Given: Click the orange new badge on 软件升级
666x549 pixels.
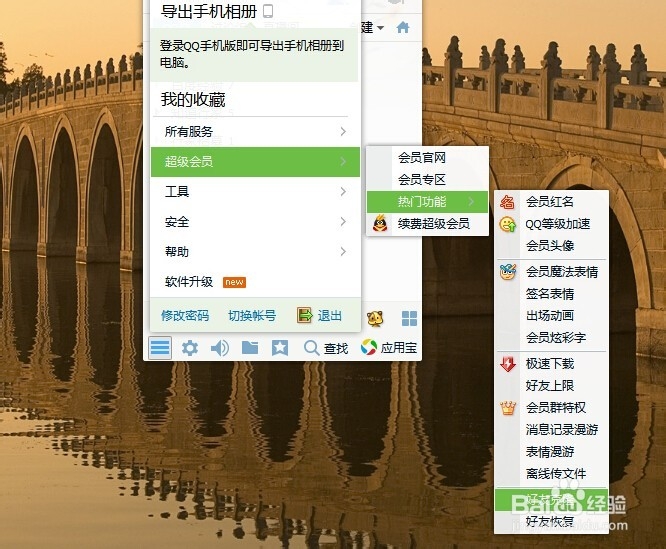Looking at the screenshot, I should [234, 282].
